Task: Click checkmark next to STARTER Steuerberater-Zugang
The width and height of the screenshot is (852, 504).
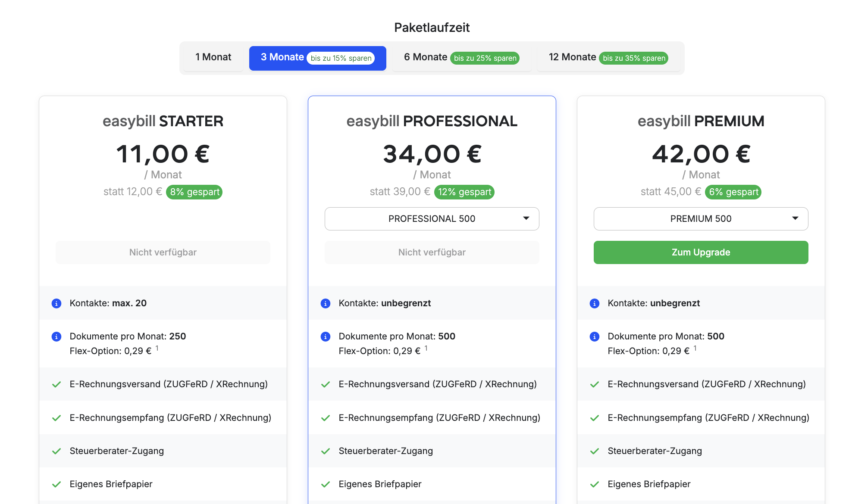Action: pos(56,451)
